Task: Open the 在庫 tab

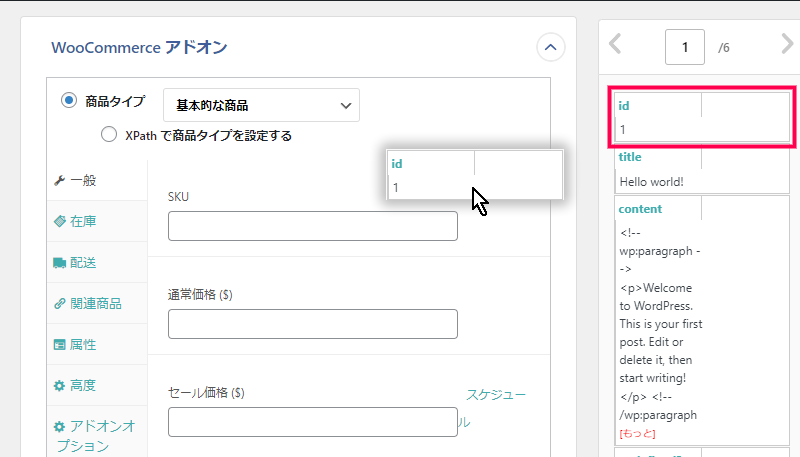Action: pyautogui.click(x=97, y=221)
